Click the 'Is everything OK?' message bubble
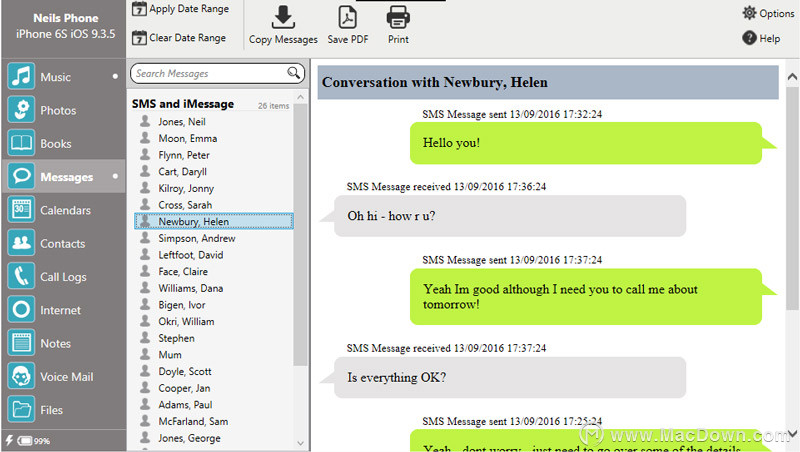The image size is (800, 452). 510,378
